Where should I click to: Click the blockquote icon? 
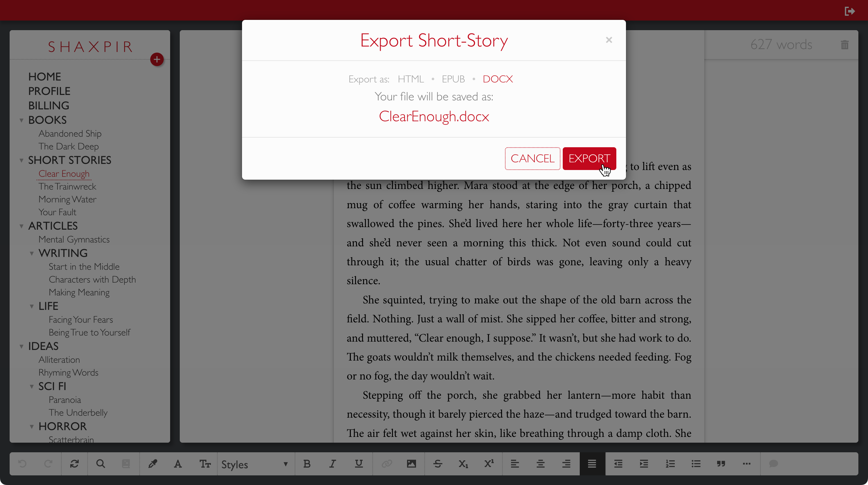tap(721, 464)
